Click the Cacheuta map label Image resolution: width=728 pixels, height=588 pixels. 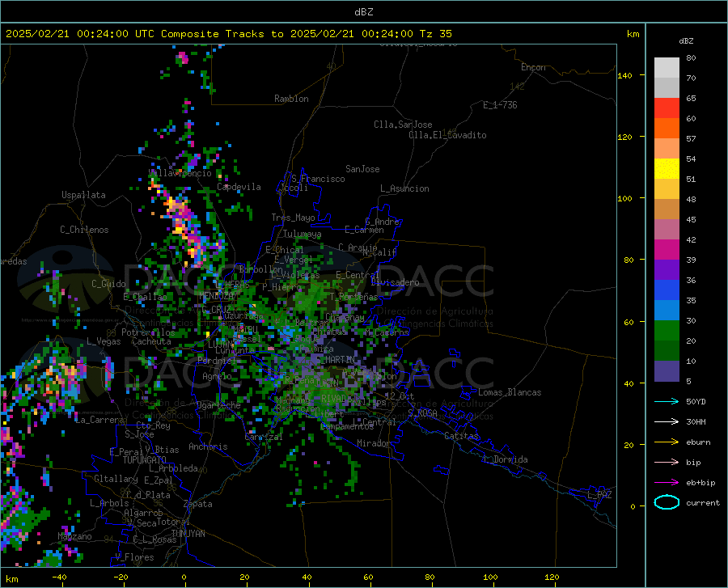pyautogui.click(x=151, y=341)
